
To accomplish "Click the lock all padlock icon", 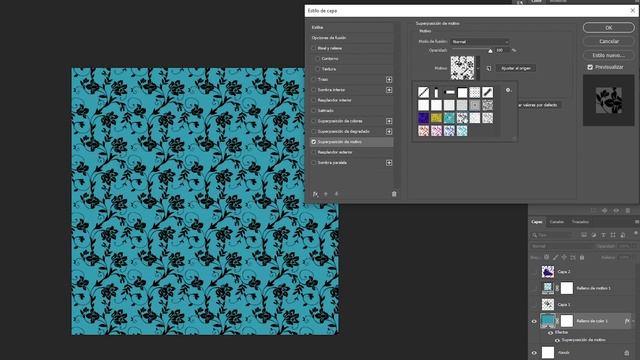I will point(582,257).
